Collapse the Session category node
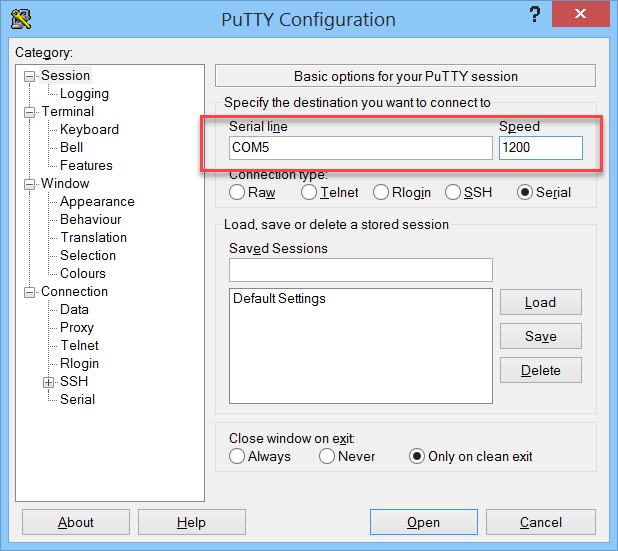618x551 pixels. click(30, 76)
